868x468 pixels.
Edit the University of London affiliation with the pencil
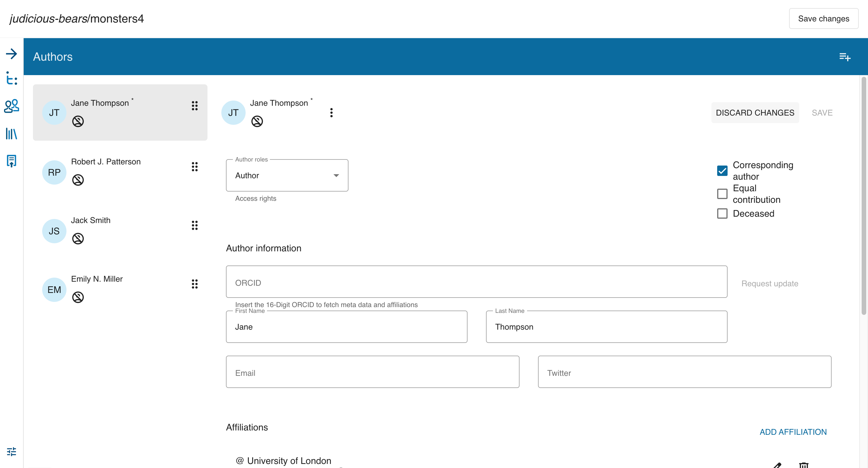[x=777, y=465]
